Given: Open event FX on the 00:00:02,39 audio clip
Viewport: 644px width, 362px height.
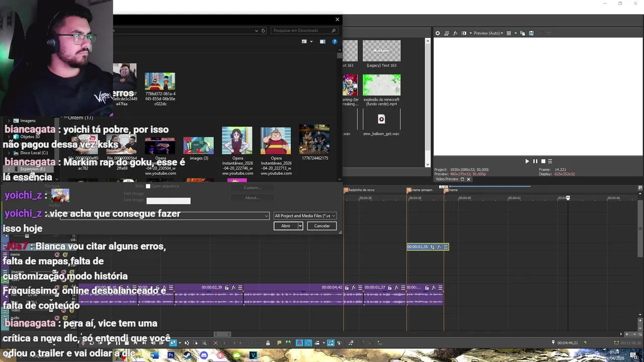Looking at the screenshot, I should click(233, 288).
